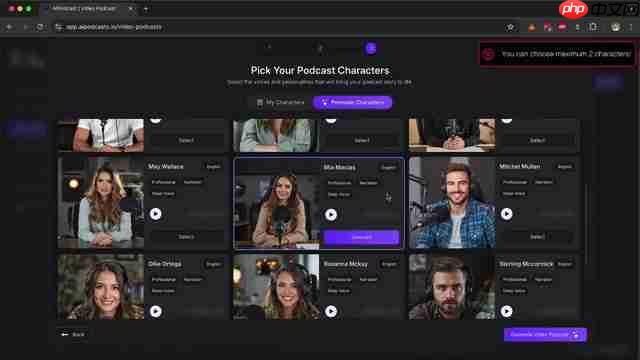Image resolution: width=640 pixels, height=360 pixels.
Task: Open Mitchel Mullen's portrait thumbnail
Action: point(452,203)
